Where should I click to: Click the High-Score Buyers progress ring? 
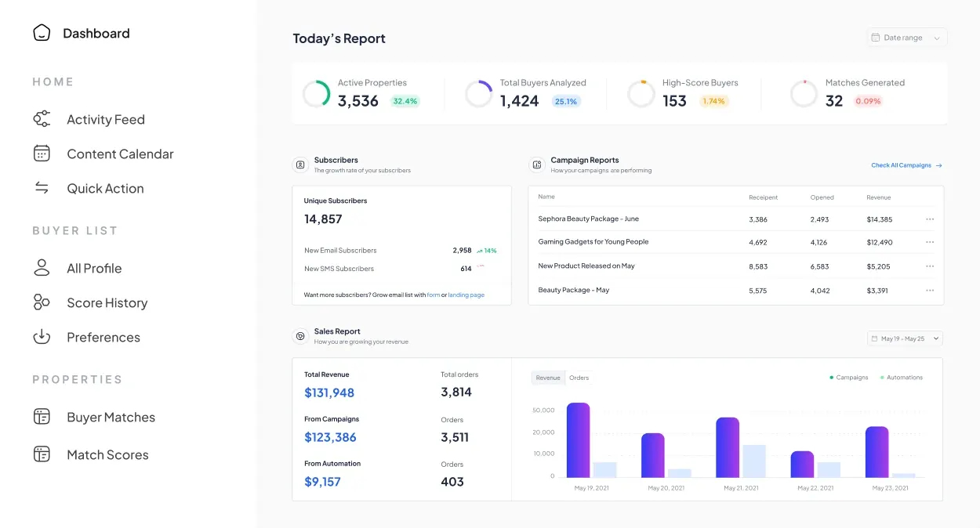pyautogui.click(x=641, y=94)
